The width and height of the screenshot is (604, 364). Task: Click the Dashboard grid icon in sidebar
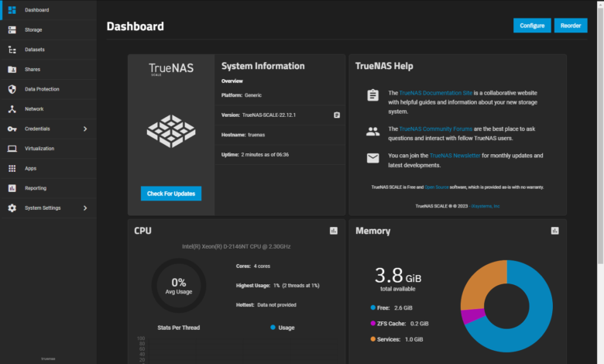click(12, 10)
